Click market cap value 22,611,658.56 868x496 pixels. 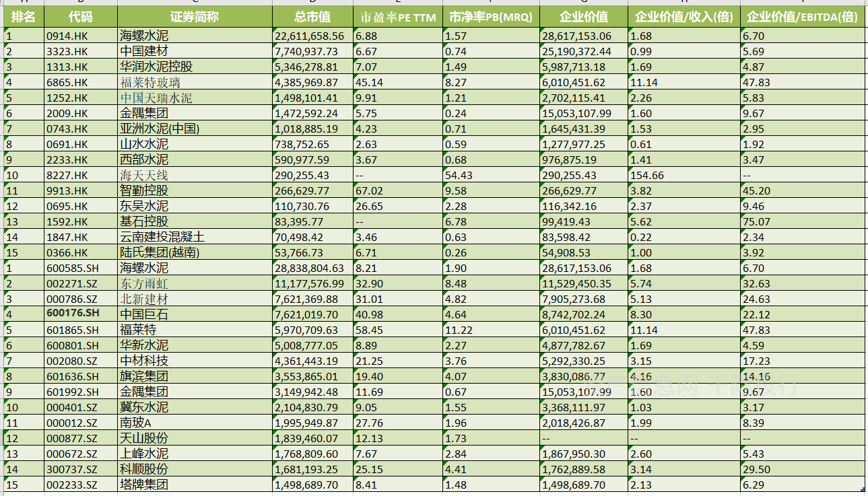tap(312, 36)
